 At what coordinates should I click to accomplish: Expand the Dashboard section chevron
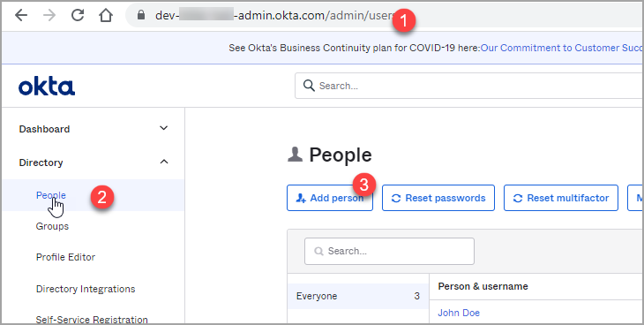(163, 128)
